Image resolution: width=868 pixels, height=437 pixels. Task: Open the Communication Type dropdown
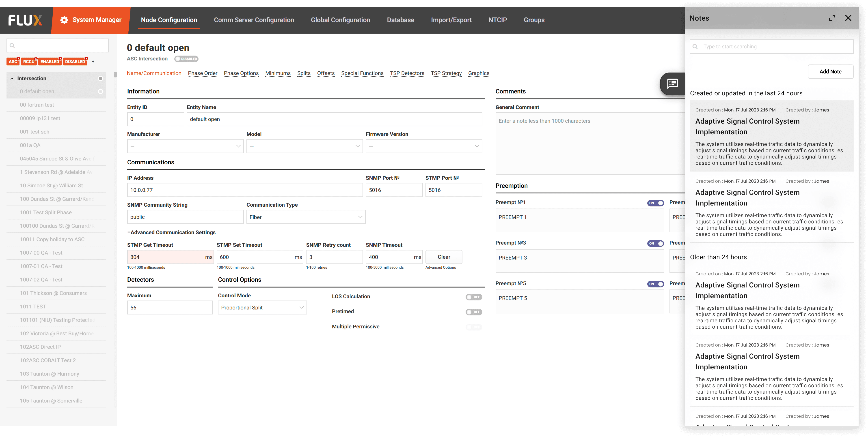click(x=306, y=217)
